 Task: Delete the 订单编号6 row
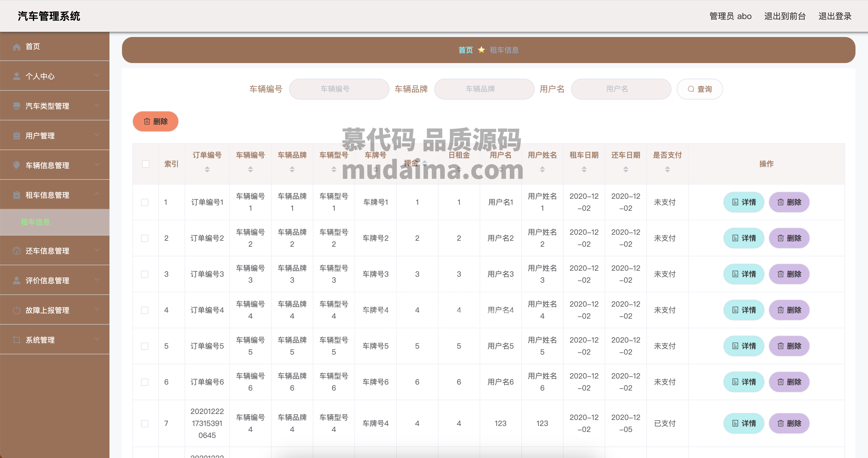click(789, 382)
